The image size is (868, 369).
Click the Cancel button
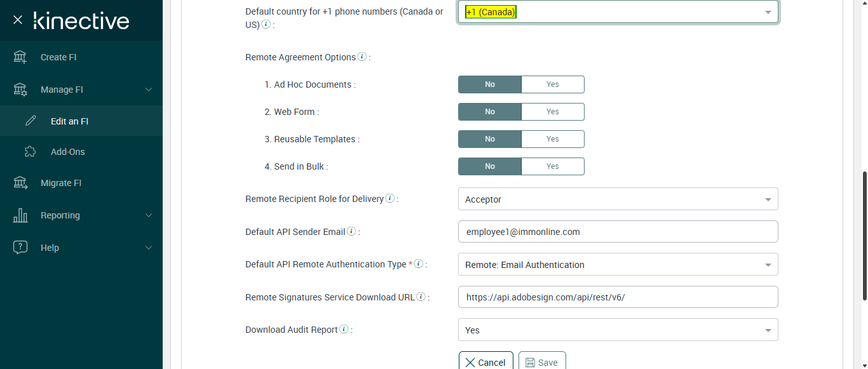pos(485,362)
